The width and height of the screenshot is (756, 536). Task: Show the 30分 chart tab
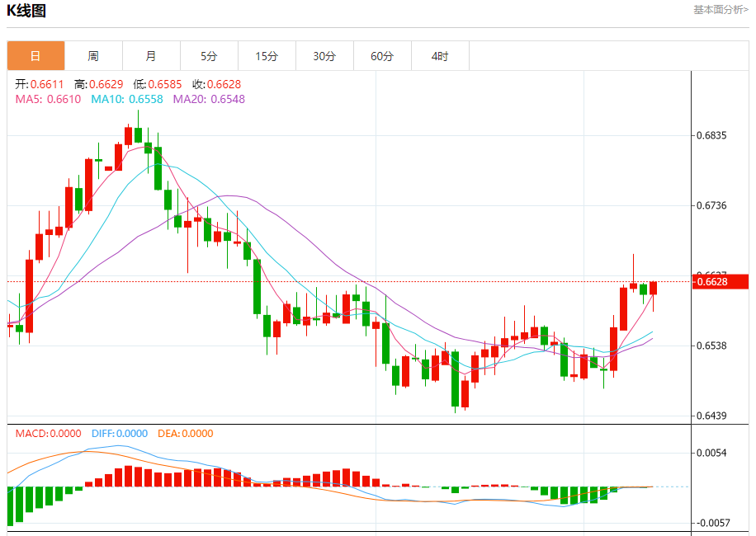324,57
